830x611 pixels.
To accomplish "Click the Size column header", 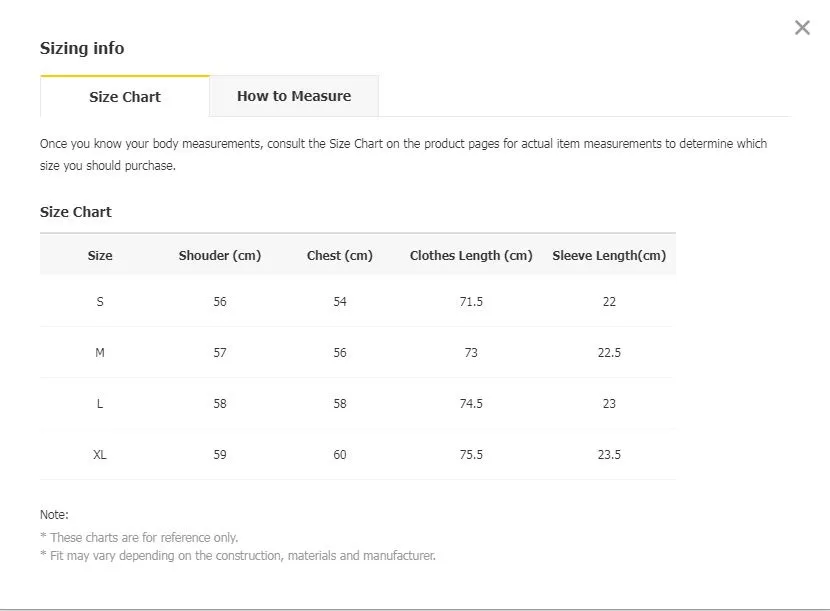I will [x=100, y=255].
